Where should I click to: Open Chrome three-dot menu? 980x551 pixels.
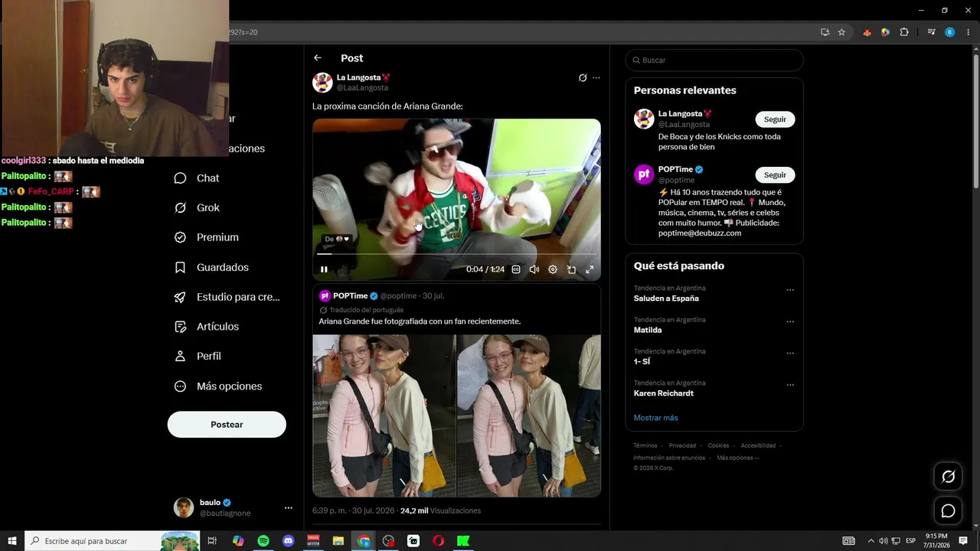coord(967,32)
